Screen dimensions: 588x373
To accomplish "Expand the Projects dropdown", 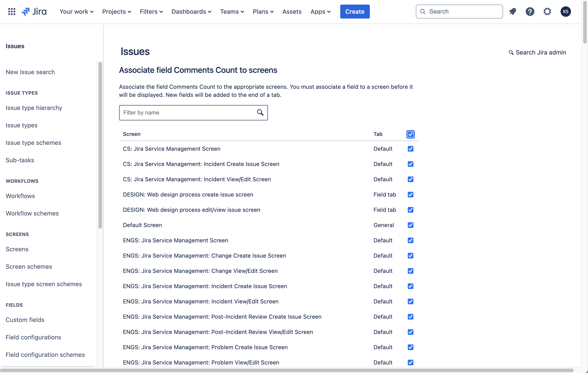I will pyautogui.click(x=116, y=12).
